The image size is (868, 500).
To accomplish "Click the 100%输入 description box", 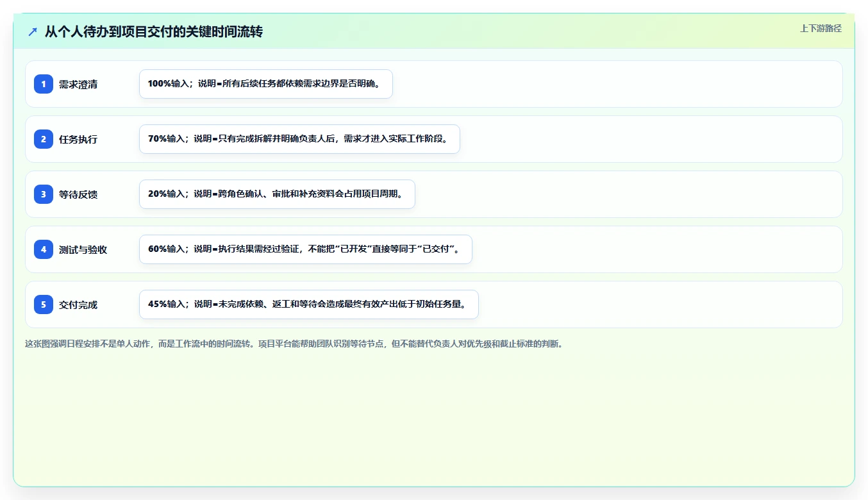I will [266, 84].
